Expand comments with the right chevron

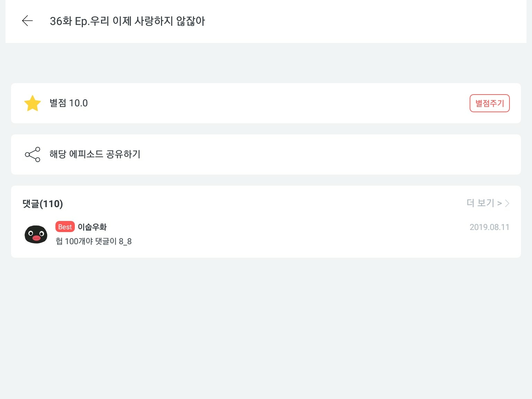click(x=507, y=203)
